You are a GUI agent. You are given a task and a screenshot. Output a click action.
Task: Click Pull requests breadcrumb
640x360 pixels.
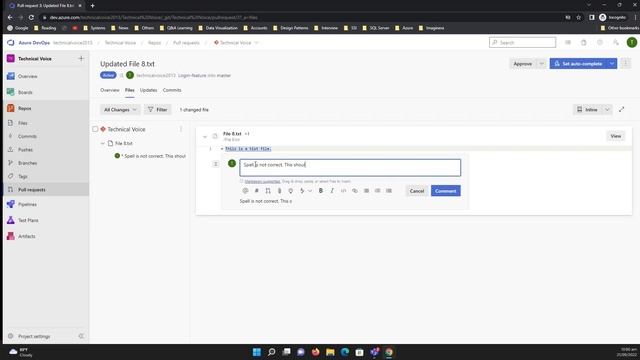(x=186, y=42)
